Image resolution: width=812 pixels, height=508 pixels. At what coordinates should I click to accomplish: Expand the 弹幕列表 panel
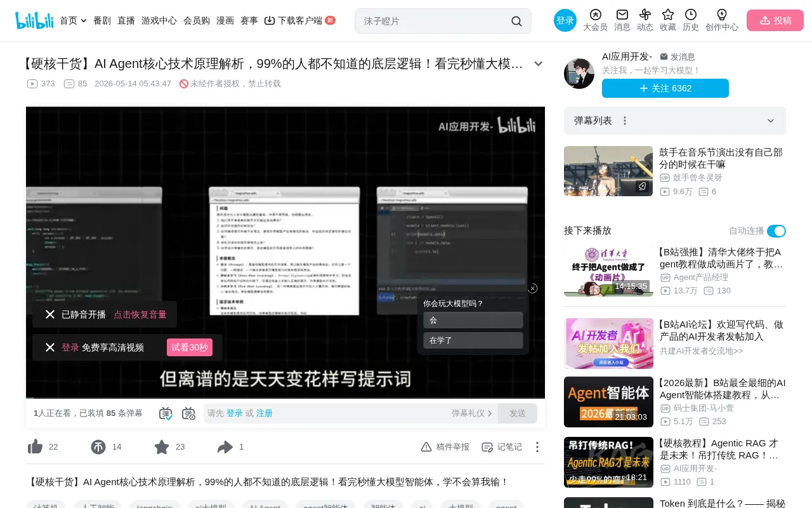click(771, 121)
